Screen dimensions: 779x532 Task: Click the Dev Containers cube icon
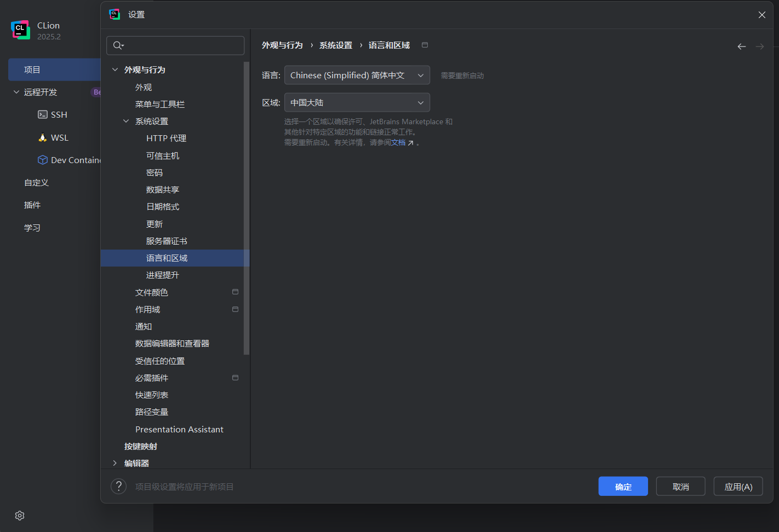[42, 159]
